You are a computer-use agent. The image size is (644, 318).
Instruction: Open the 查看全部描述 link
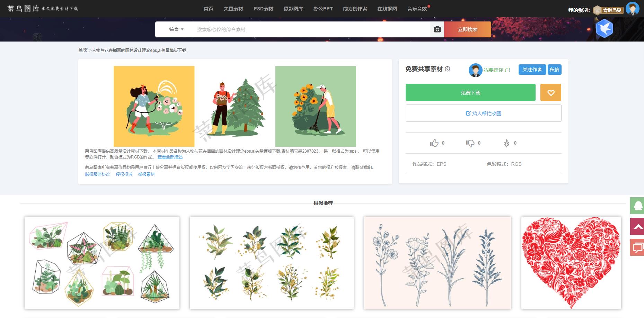coord(170,157)
